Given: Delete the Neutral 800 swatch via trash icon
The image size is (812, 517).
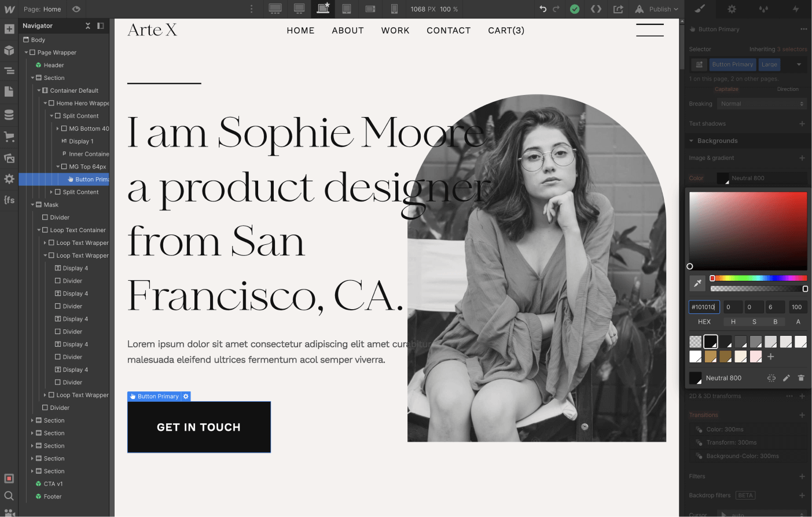Looking at the screenshot, I should [x=801, y=377].
